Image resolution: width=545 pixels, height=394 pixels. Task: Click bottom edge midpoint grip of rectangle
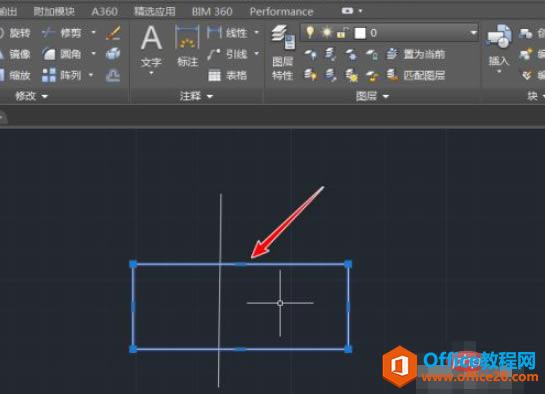point(240,349)
